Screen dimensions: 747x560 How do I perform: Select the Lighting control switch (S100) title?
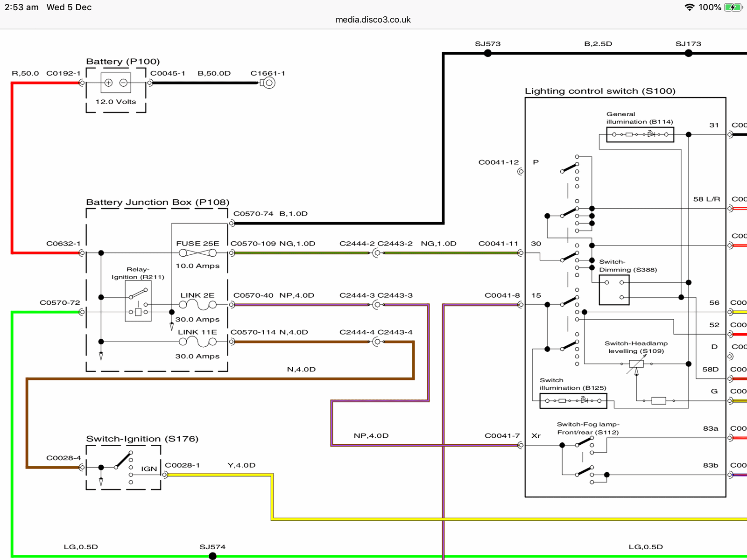pos(600,91)
